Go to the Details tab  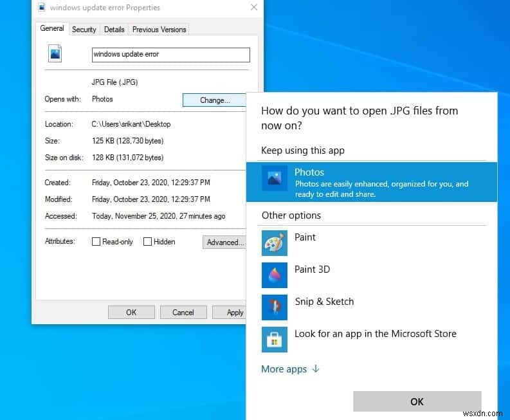(114, 30)
